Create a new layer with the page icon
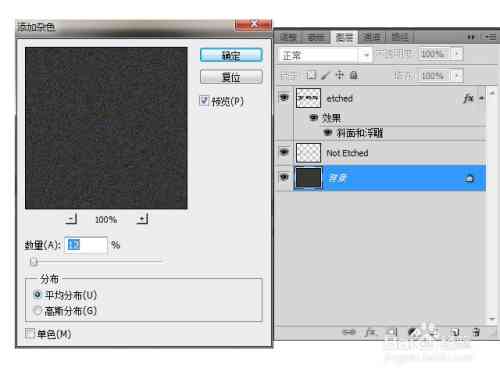This screenshot has width=500, height=375. [x=455, y=332]
